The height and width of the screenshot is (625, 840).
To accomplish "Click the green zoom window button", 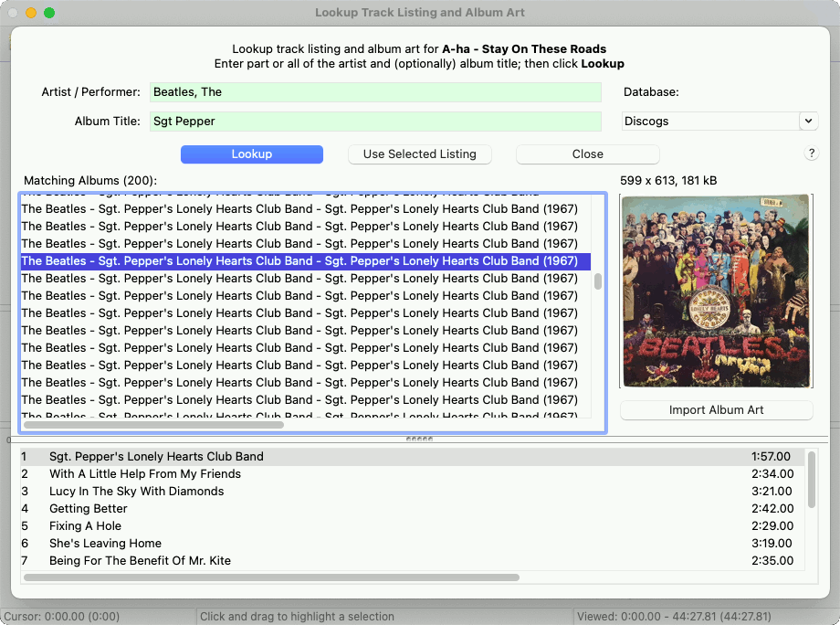I will (x=49, y=12).
